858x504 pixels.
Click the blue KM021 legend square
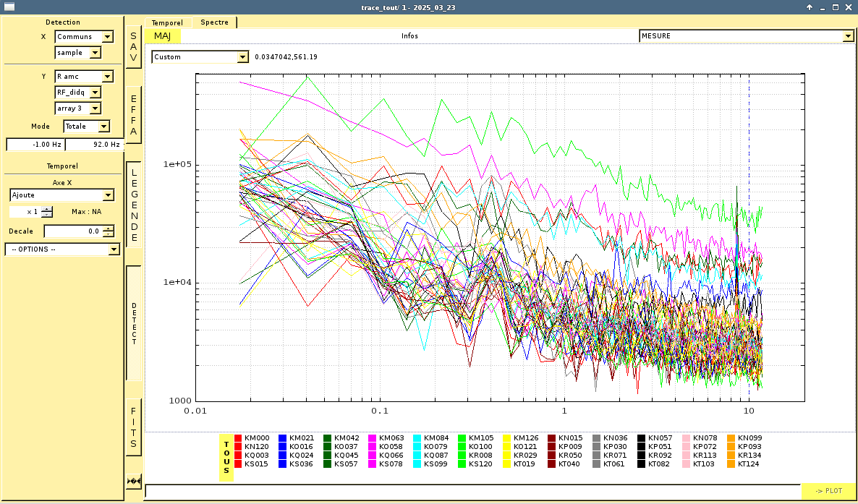(283, 438)
